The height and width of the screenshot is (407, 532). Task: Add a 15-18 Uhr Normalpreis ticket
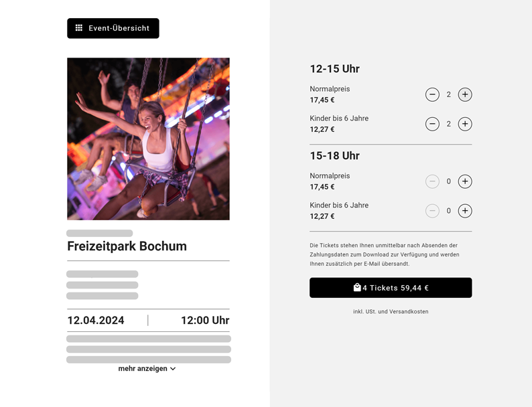click(x=465, y=181)
